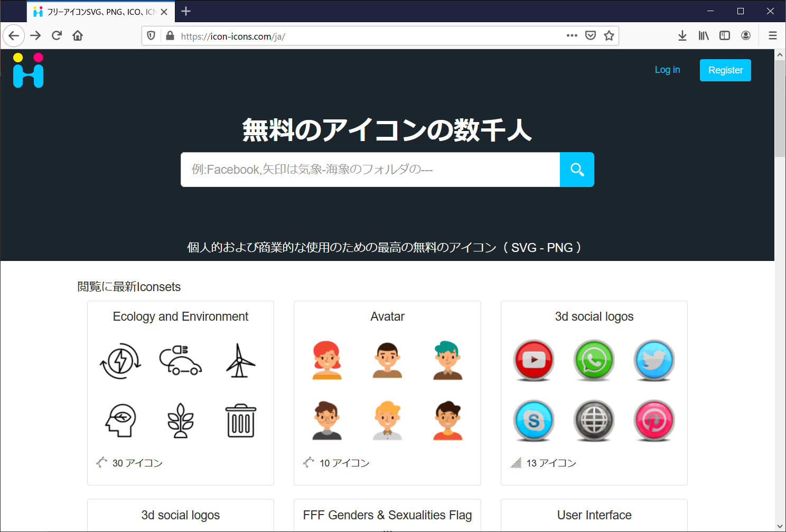The width and height of the screenshot is (786, 532).
Task: Click the scrollbar down arrow
Action: click(780, 526)
